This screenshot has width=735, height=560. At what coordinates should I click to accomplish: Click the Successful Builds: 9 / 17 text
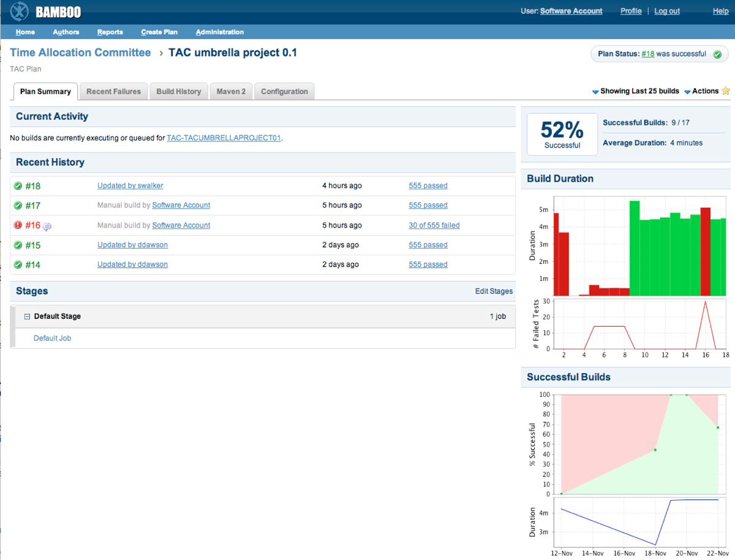pos(646,122)
